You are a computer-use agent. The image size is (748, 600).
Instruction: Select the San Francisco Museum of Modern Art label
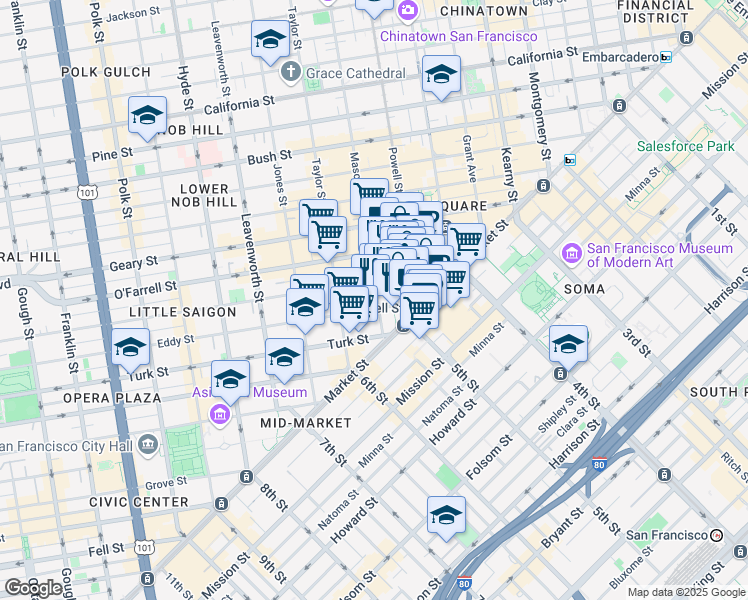[660, 255]
